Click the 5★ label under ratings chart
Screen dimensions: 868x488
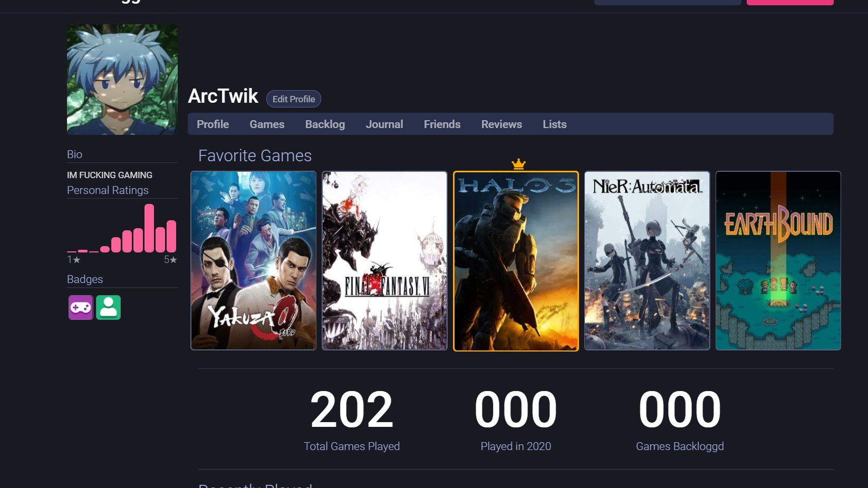click(x=170, y=260)
